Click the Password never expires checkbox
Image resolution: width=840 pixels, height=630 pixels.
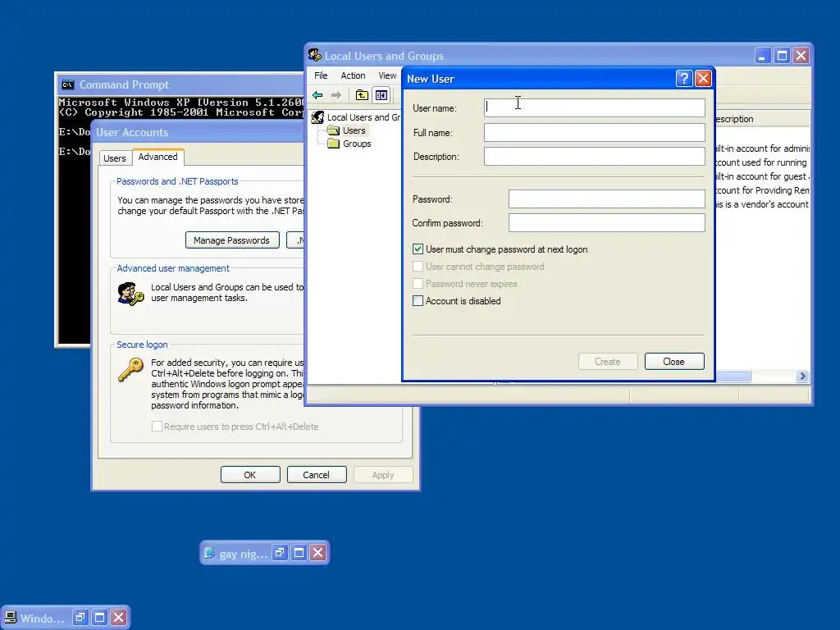(418, 283)
